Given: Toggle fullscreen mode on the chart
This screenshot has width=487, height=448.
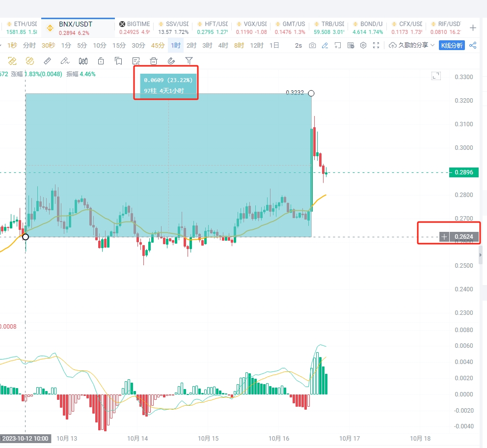Looking at the screenshot, I should tap(376, 45).
